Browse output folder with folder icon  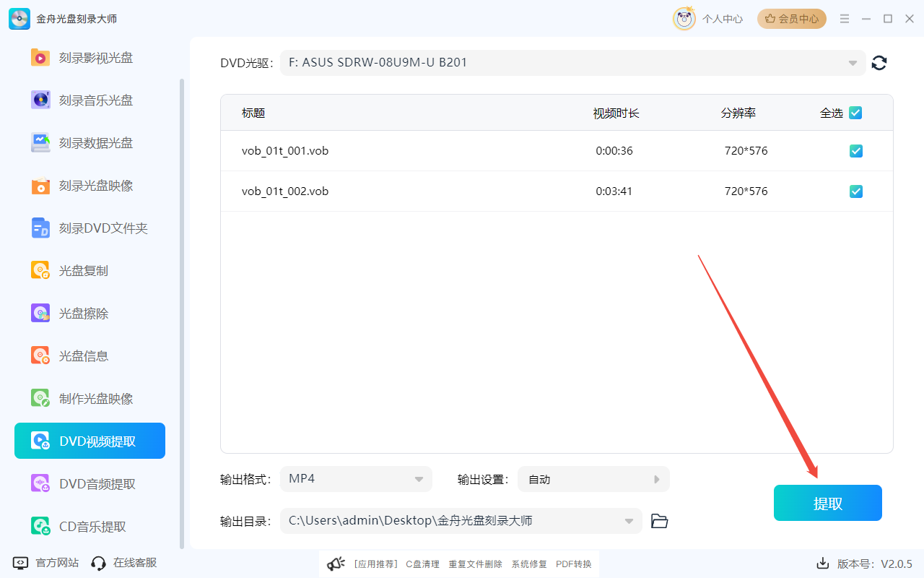pyautogui.click(x=659, y=521)
